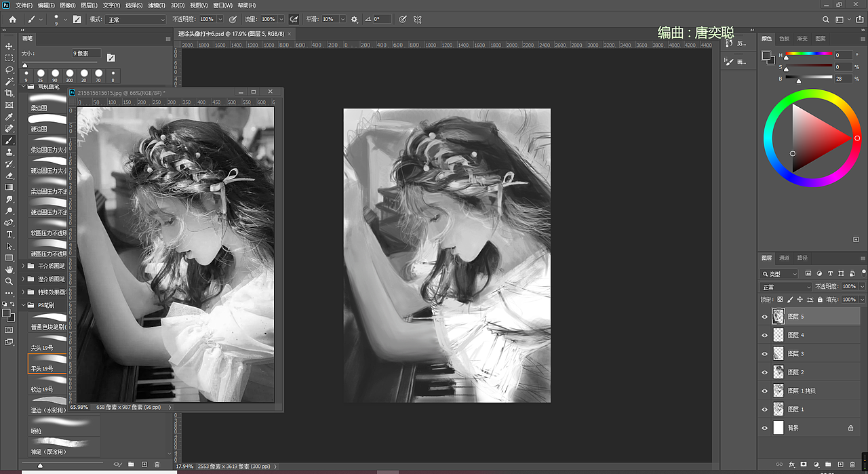The width and height of the screenshot is (868, 474).
Task: Open 图像(I) menu
Action: tap(68, 5)
